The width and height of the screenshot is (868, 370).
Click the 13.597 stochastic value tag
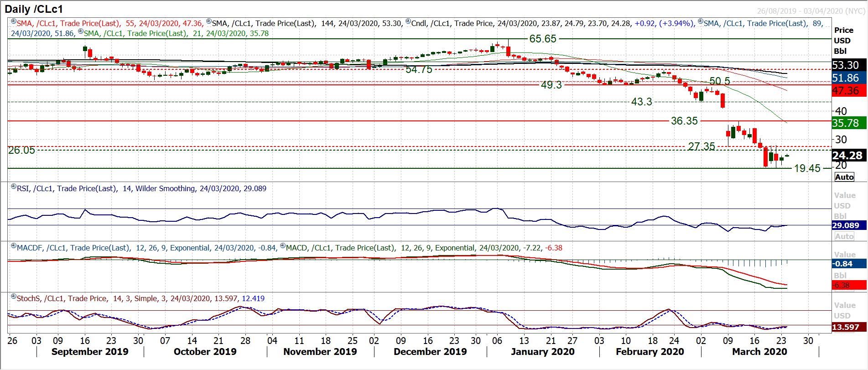click(x=849, y=327)
